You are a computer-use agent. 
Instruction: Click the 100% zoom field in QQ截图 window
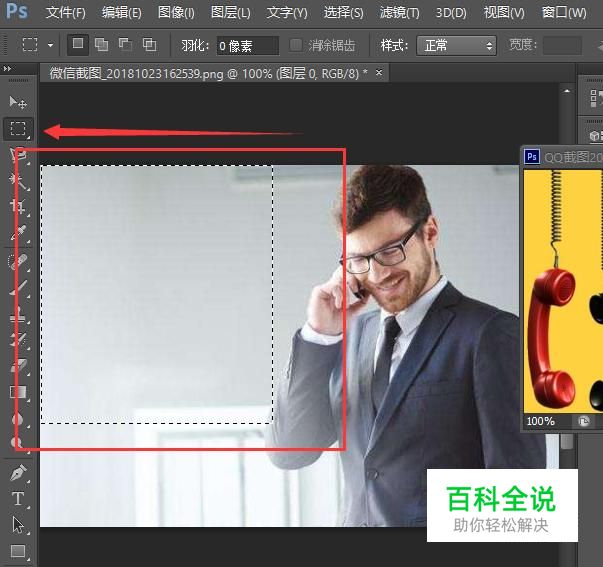(541, 421)
